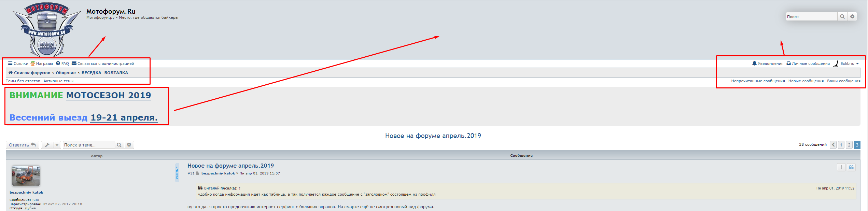Viewport: 868px width, 211px height.
Task: Click the topic search magnifier icon
Action: point(119,145)
